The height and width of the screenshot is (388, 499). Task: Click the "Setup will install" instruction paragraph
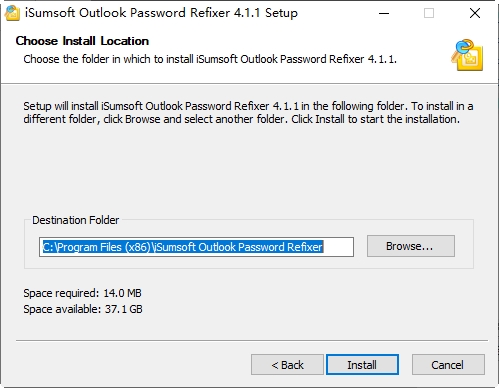248,113
